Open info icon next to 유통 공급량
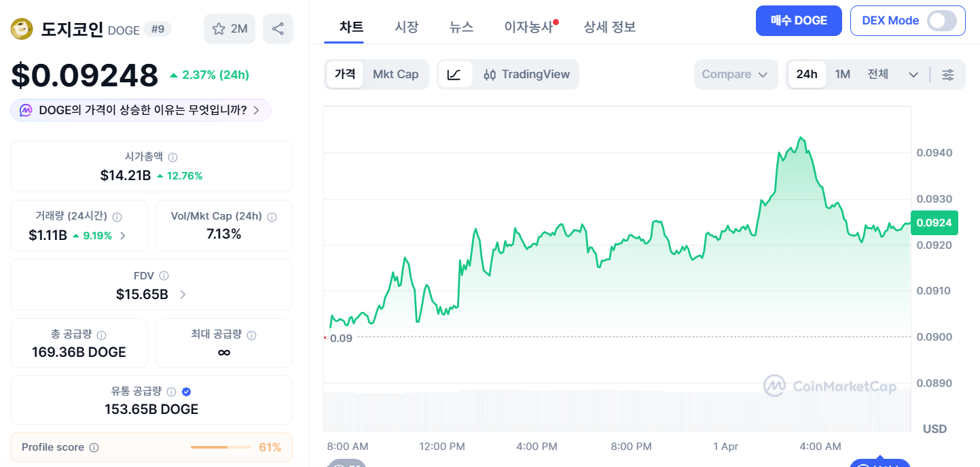Screen dimensions: 980x467 point(171,392)
